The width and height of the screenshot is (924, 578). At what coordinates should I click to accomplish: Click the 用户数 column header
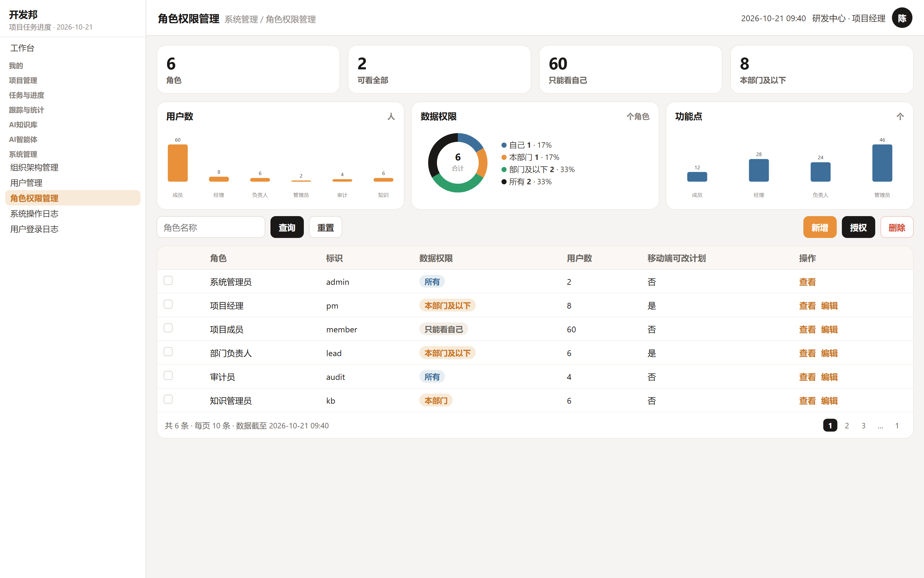[579, 258]
